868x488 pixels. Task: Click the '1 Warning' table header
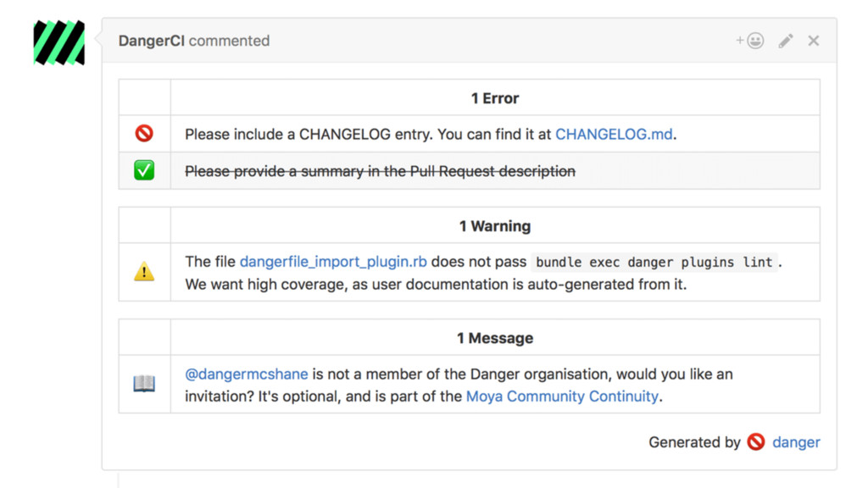coord(495,225)
